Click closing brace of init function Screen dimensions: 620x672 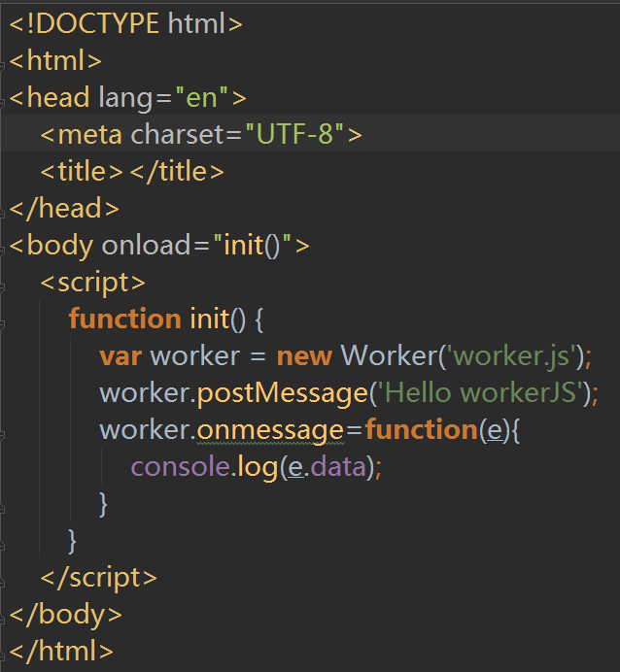click(x=73, y=541)
